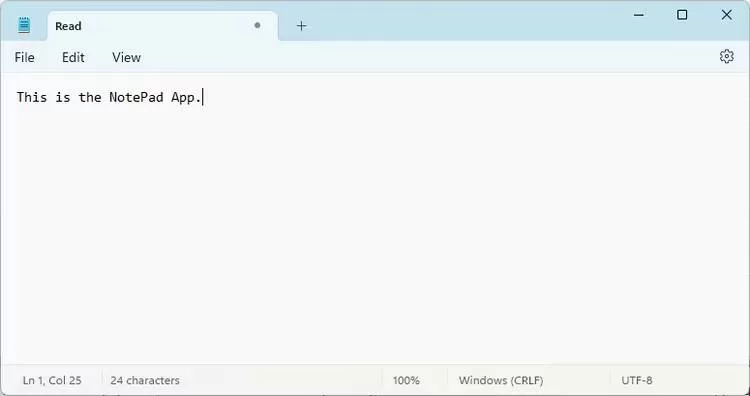Viewport: 750px width, 396px height.
Task: Click Windows (CRLF) line ending indicator
Action: tap(501, 380)
